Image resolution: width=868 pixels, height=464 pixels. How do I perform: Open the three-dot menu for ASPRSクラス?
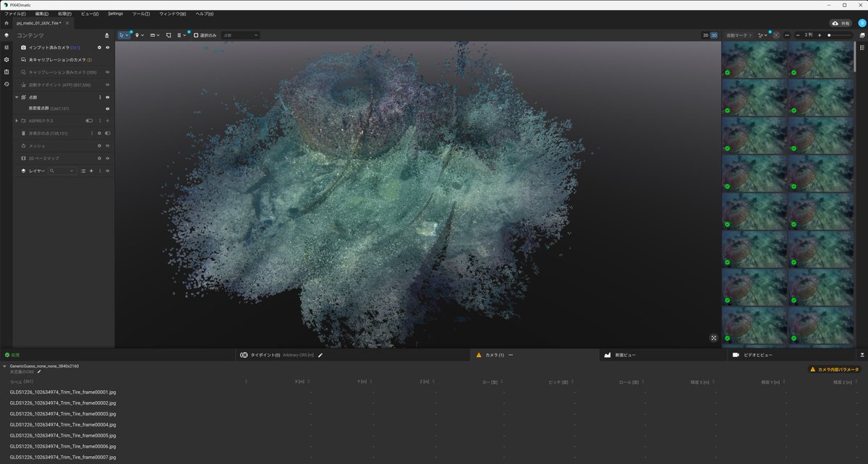point(100,121)
